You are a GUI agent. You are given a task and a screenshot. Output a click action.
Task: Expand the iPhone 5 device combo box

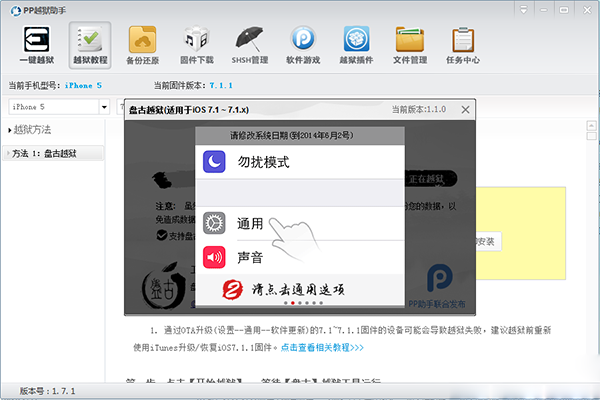click(x=104, y=107)
